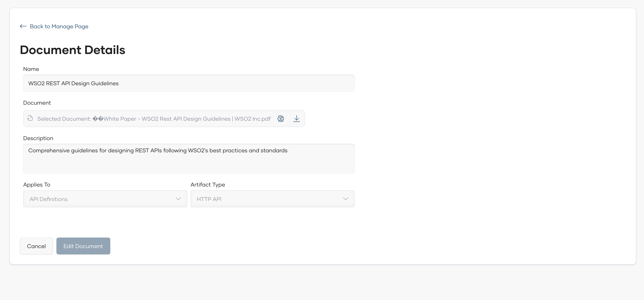Click the Edit Document button
644x300 pixels.
click(x=83, y=246)
